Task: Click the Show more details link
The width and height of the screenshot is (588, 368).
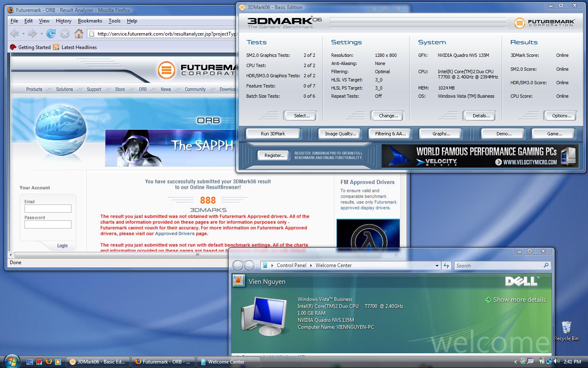Action: (515, 300)
